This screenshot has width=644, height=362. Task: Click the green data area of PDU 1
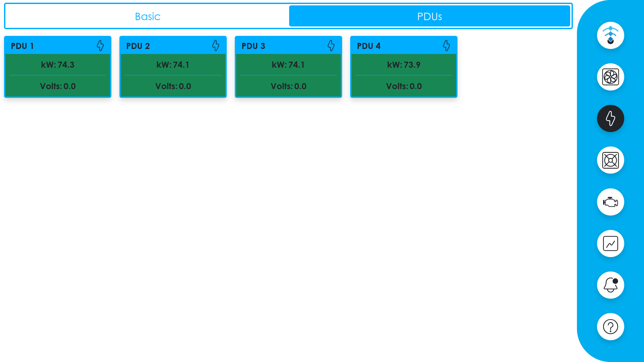pyautogui.click(x=57, y=75)
